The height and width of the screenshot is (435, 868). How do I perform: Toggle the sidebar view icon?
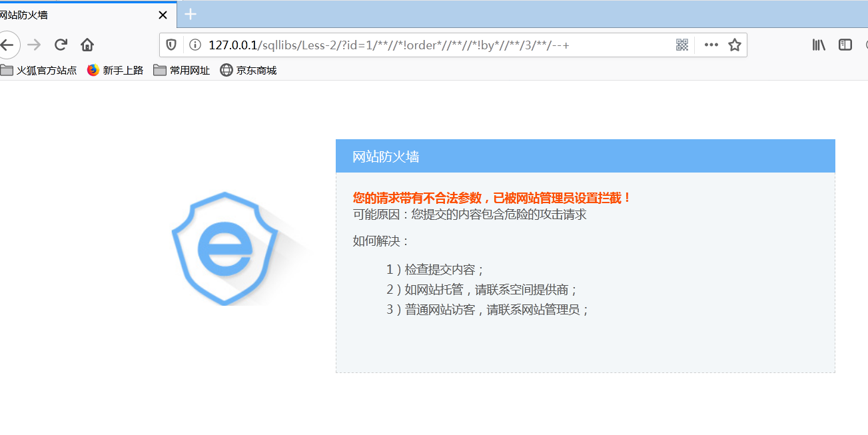tap(845, 45)
